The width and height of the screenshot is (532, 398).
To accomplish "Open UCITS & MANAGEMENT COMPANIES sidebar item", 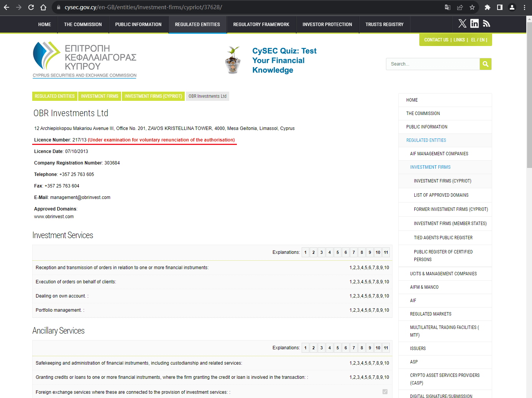I will pos(445,274).
